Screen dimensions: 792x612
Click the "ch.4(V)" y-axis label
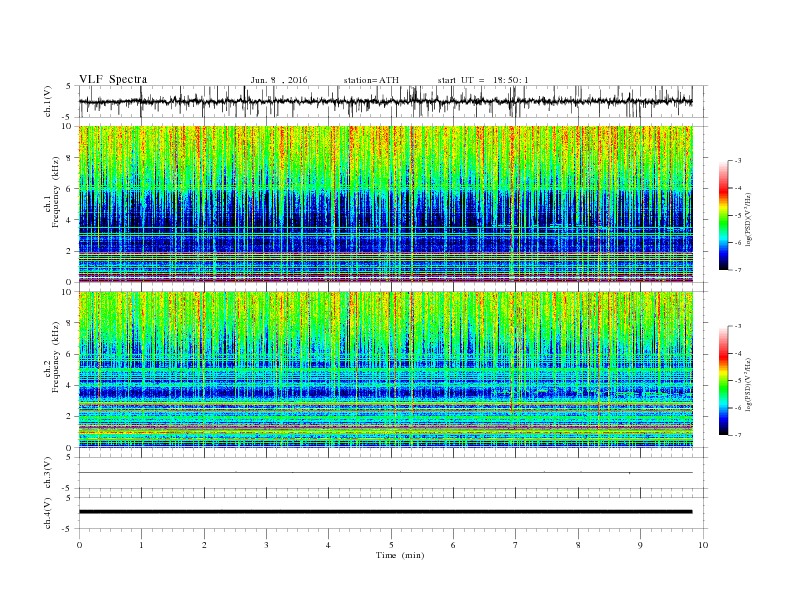[47, 513]
